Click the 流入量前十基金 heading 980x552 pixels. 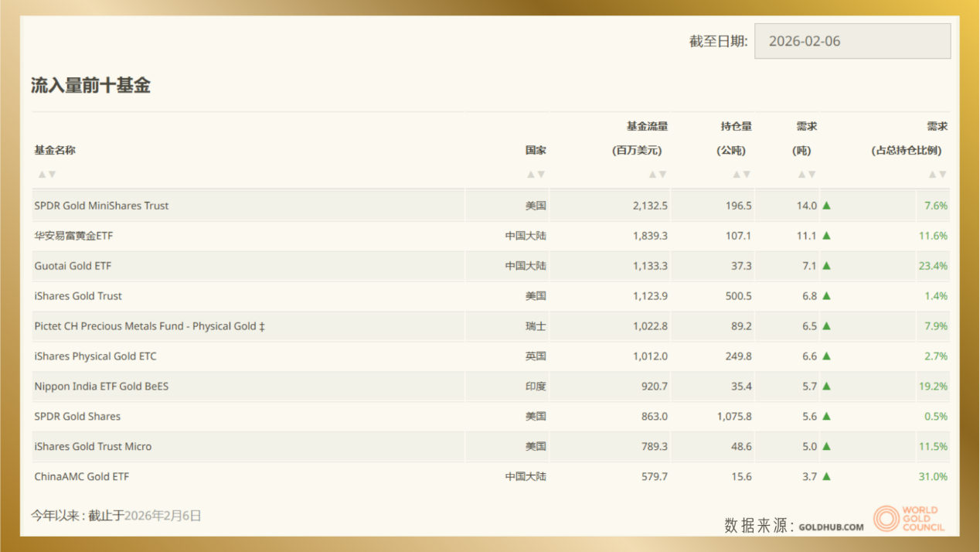[x=90, y=86]
